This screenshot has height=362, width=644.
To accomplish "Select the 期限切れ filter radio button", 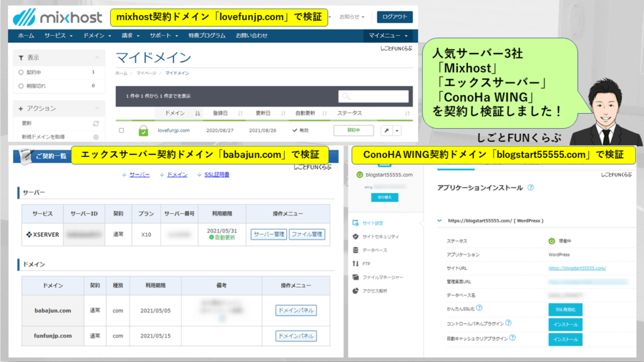I will (21, 85).
